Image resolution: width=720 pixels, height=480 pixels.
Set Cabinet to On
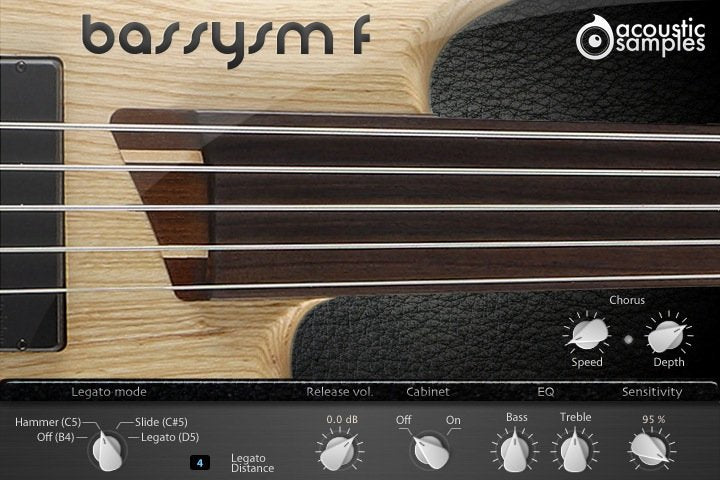(453, 419)
